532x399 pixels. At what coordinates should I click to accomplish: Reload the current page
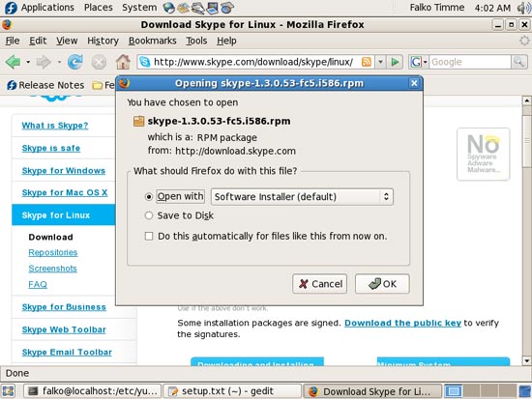click(x=75, y=62)
